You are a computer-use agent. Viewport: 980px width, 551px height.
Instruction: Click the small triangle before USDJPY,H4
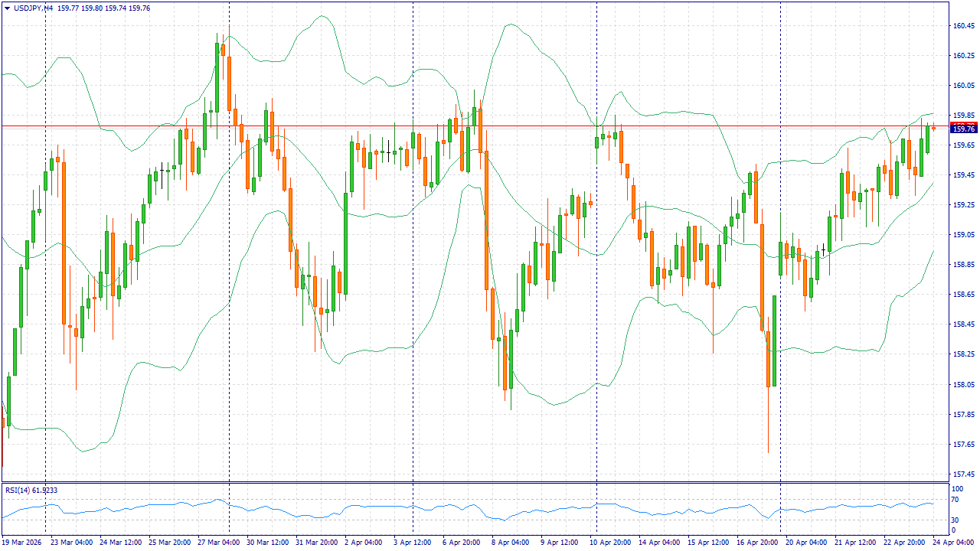7,8
